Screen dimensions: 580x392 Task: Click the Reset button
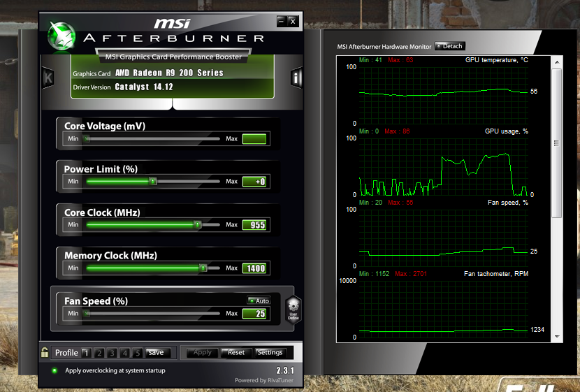[236, 352]
